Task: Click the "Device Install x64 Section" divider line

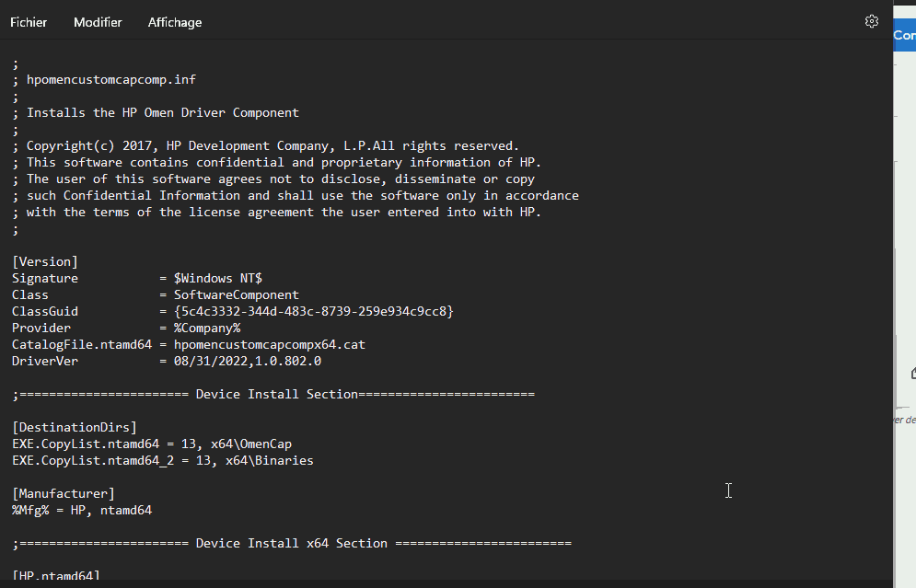Action: point(292,544)
